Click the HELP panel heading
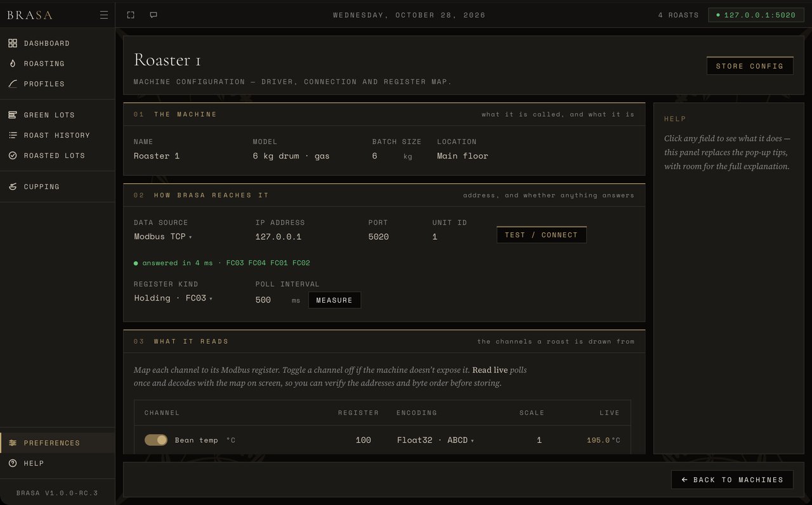Viewport: 812px width, 505px height. pyautogui.click(x=675, y=119)
